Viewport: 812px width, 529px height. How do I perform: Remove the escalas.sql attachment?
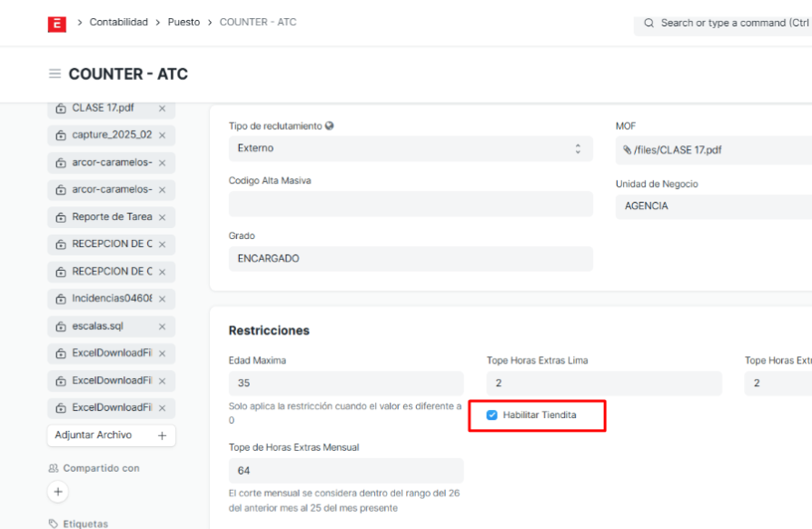(162, 326)
